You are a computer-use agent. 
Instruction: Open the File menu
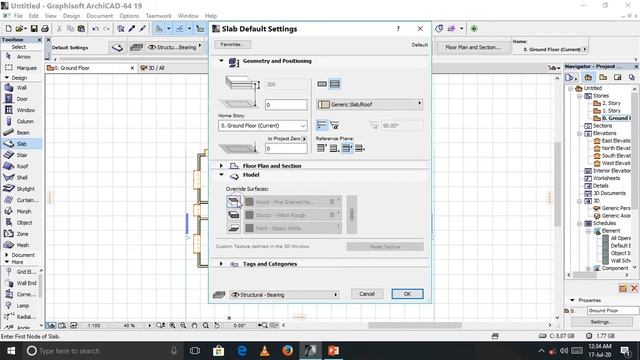[x=18, y=16]
